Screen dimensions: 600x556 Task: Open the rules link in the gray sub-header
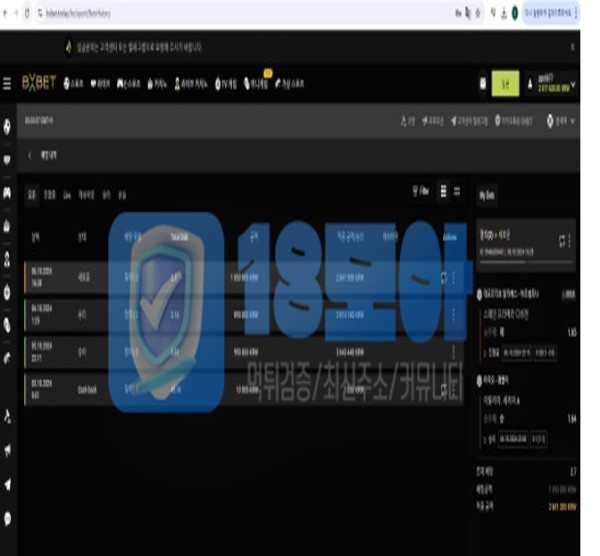[408, 121]
